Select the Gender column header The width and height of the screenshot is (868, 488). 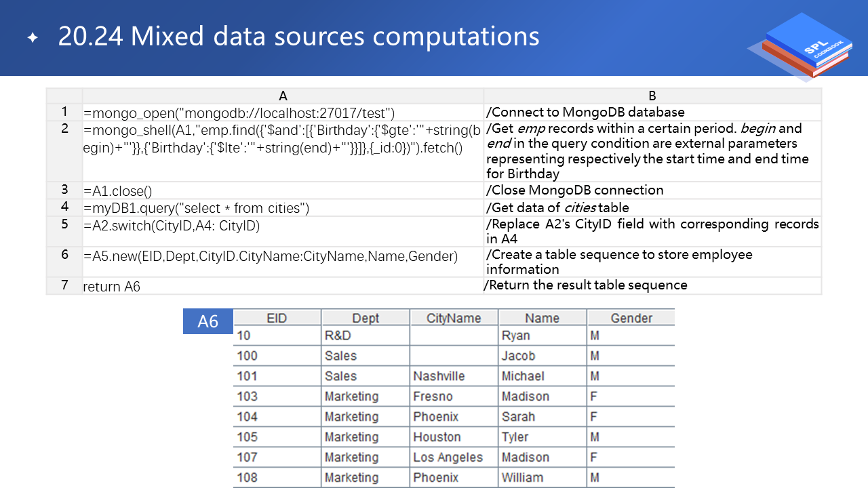(x=631, y=318)
